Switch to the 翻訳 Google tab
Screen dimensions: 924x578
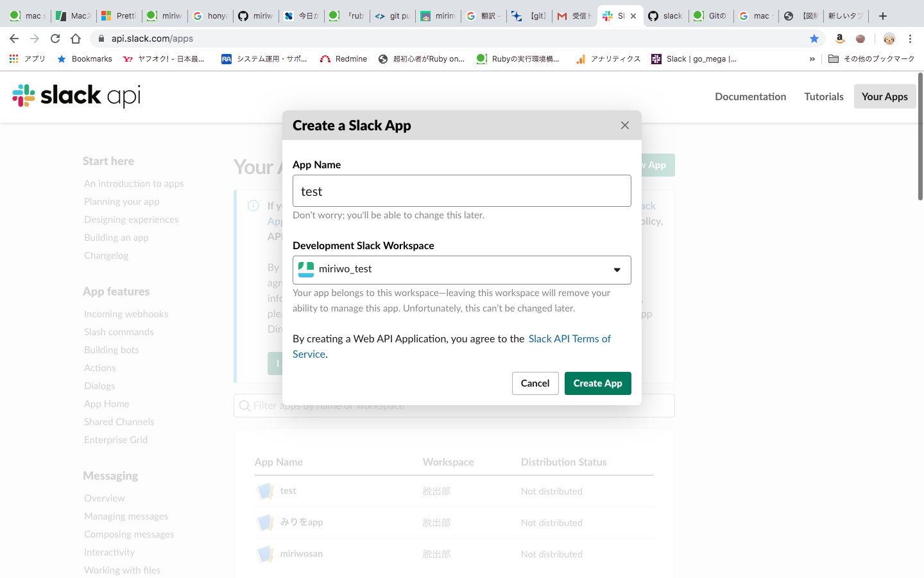click(x=483, y=16)
